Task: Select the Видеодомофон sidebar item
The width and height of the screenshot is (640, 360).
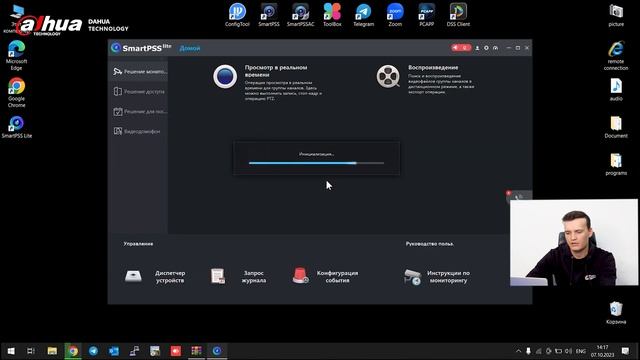Action: (139, 131)
